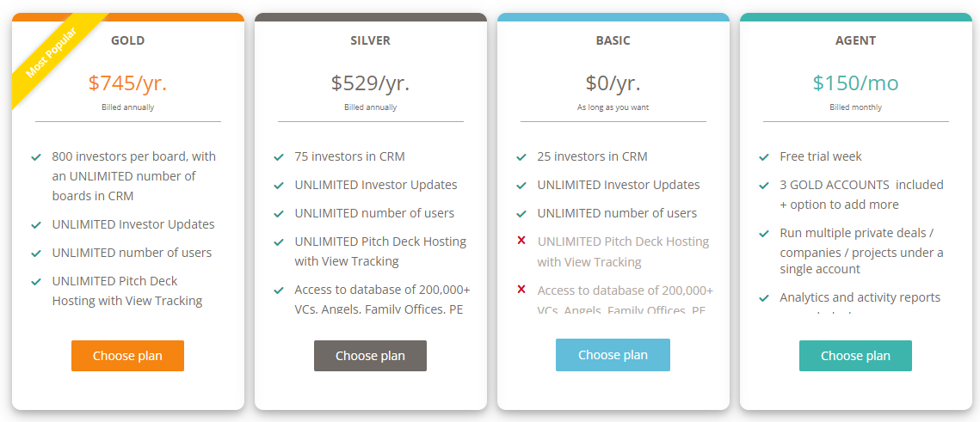Click the $0/yr. Basic price
The width and height of the screenshot is (980, 422).
pos(613,83)
